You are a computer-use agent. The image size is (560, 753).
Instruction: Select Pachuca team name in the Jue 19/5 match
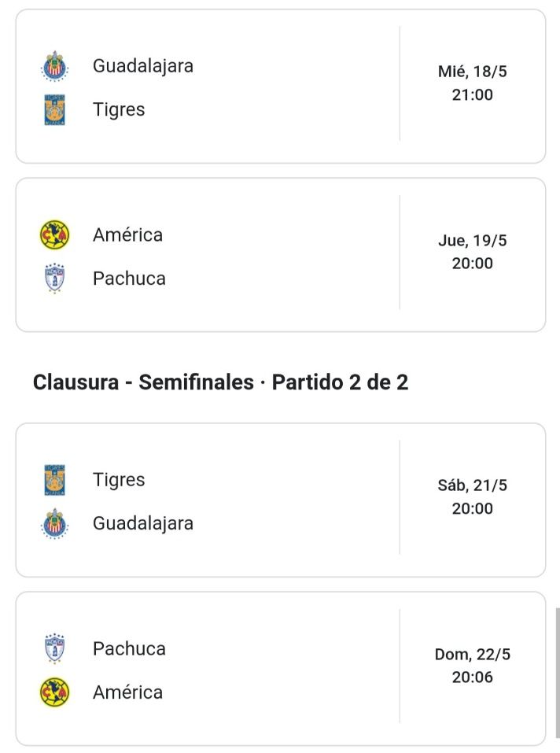(x=129, y=278)
